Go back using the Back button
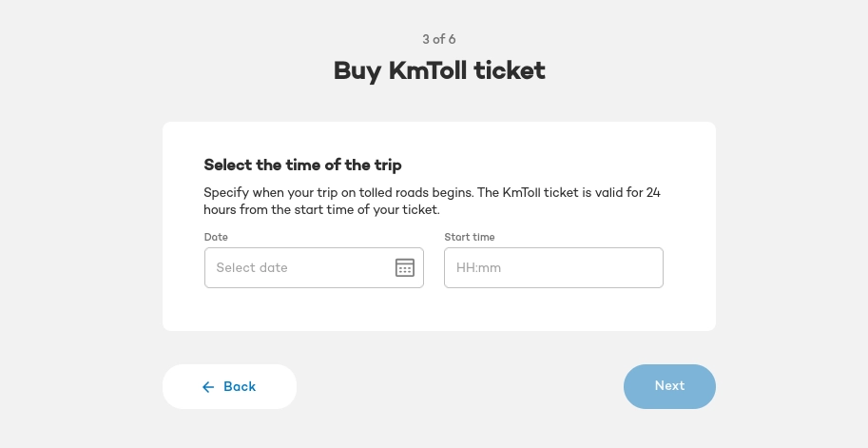Image resolution: width=868 pixels, height=448 pixels. (229, 387)
